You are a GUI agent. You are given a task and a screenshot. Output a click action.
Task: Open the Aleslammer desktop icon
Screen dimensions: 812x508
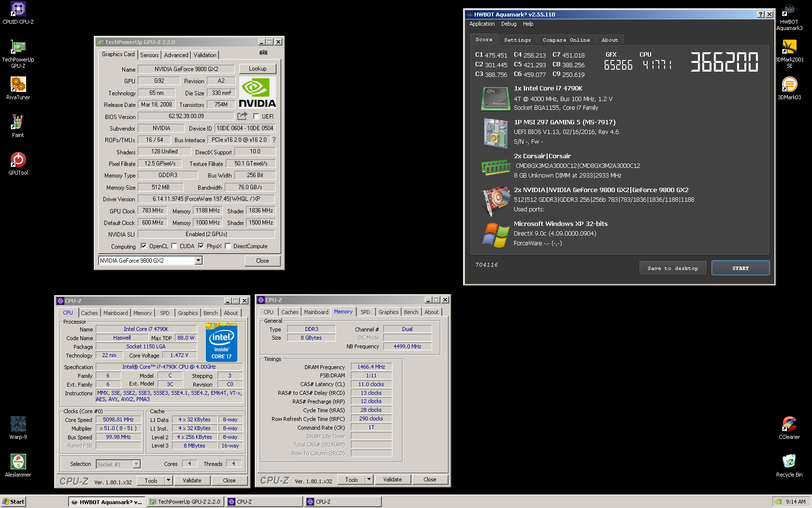(x=18, y=466)
